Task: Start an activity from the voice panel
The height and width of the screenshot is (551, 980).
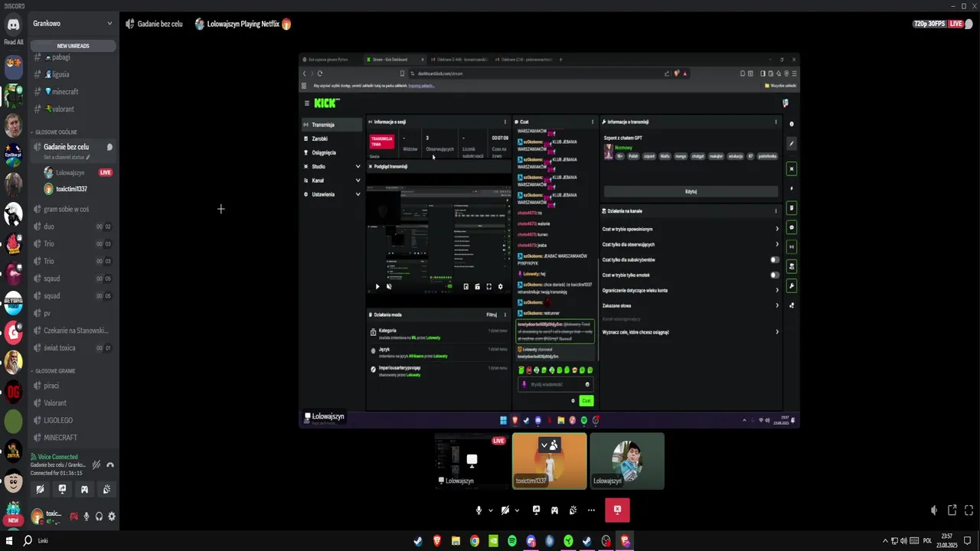Action: (x=84, y=489)
